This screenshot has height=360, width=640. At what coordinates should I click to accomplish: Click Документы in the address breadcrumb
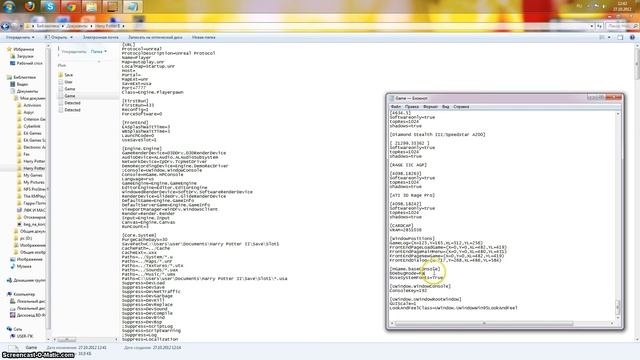point(77,26)
